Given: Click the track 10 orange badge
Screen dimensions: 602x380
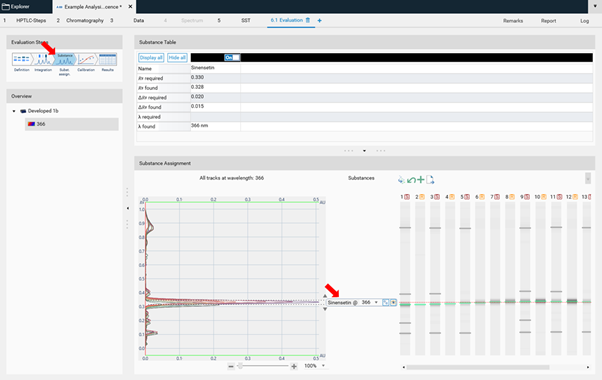Looking at the screenshot, I should 544,197.
